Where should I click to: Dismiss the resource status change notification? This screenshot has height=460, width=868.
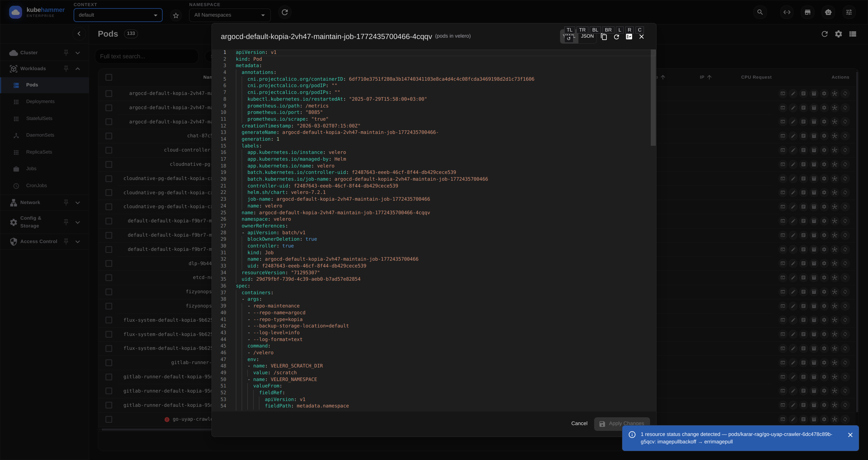tap(850, 435)
